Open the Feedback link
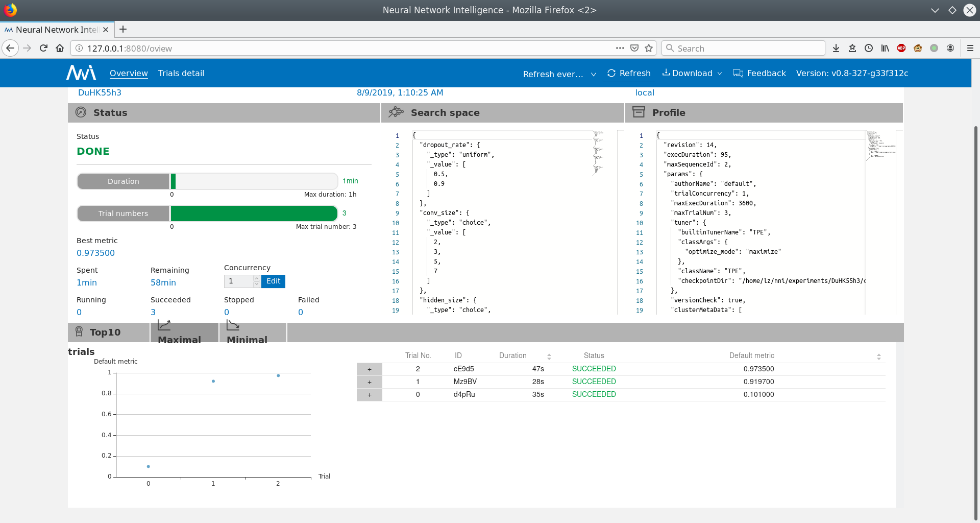This screenshot has height=523, width=980. 759,73
